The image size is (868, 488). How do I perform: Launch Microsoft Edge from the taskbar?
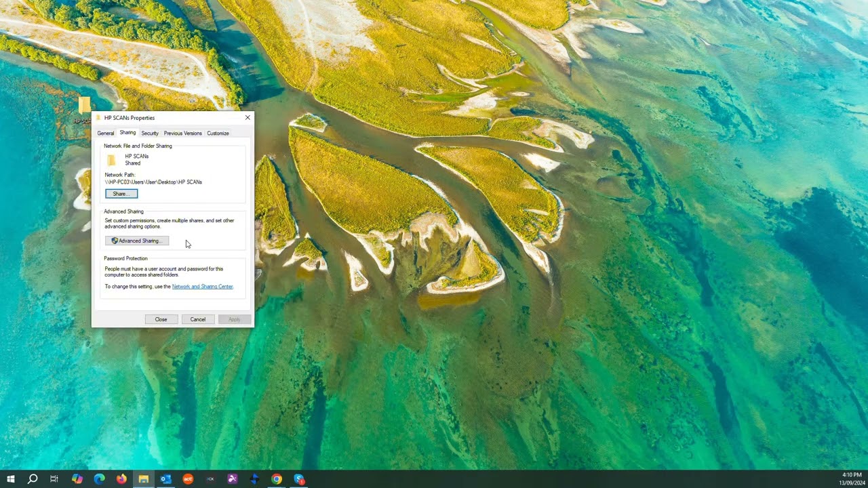(x=99, y=479)
